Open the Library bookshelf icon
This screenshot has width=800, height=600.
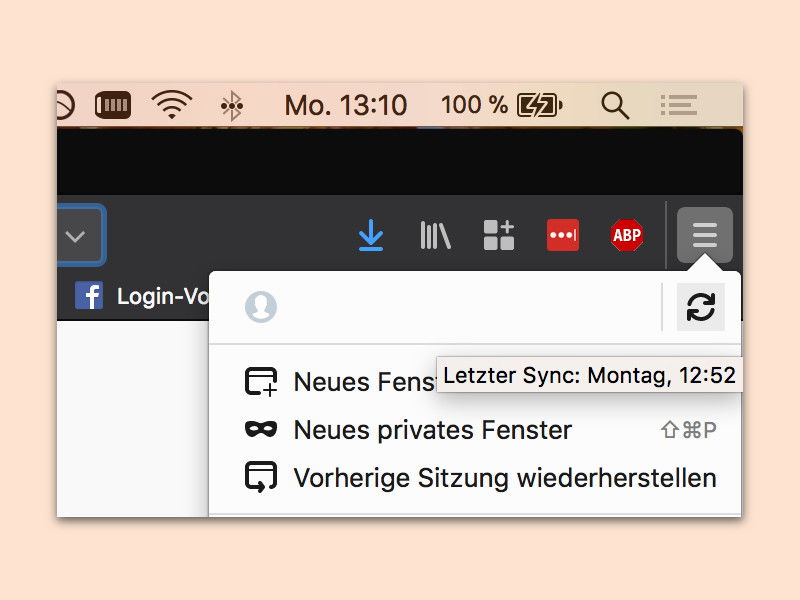(435, 235)
